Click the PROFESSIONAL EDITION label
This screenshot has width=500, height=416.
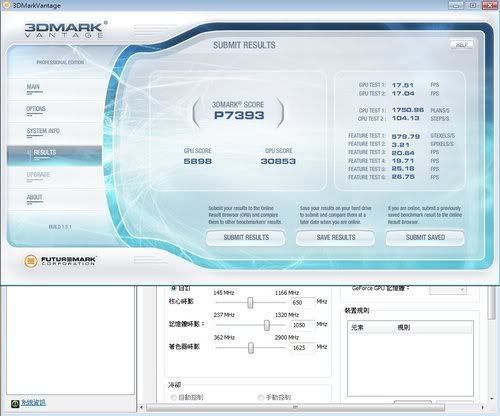(x=60, y=62)
